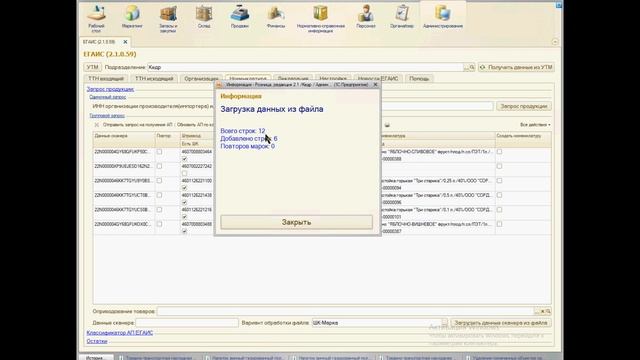Switch to the Настройки tab
This screenshot has width=640, height=360.
click(333, 78)
